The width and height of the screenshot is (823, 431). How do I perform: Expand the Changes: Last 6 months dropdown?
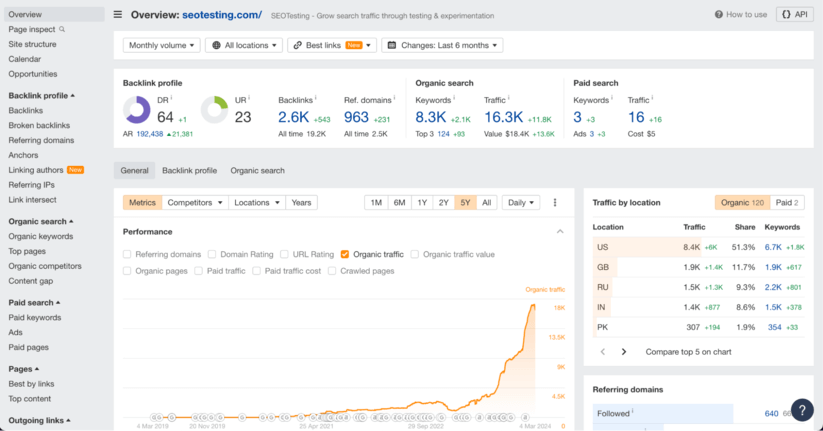(443, 45)
